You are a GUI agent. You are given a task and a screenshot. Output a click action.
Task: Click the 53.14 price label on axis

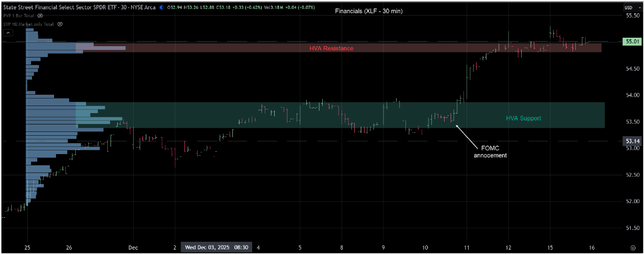631,141
